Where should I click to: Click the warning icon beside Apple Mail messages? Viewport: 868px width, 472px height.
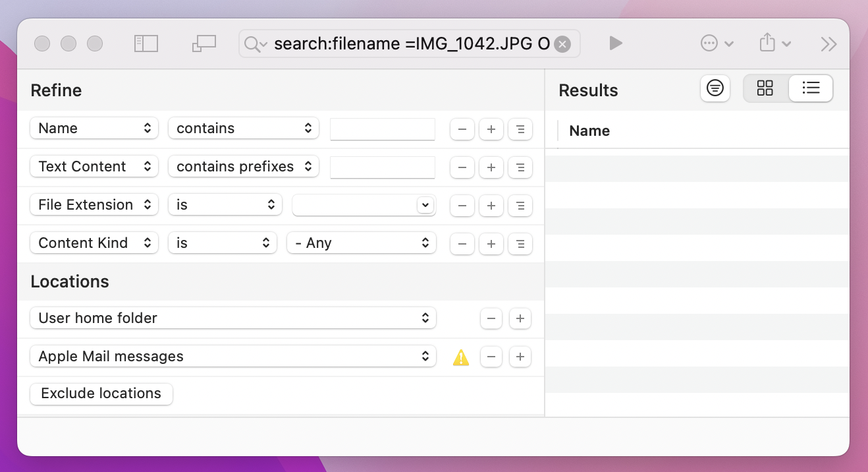pyautogui.click(x=460, y=357)
